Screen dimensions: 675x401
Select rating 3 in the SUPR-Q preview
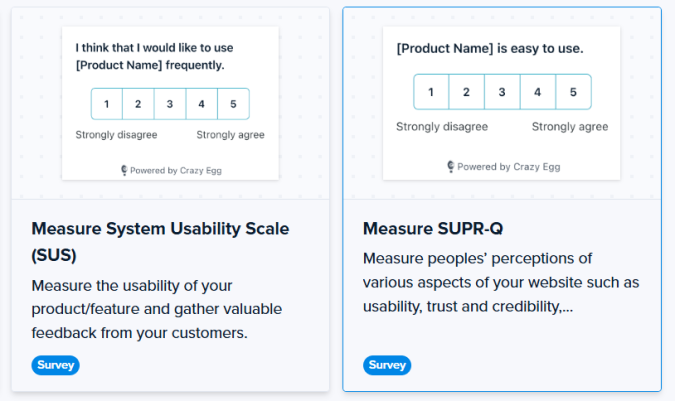[x=502, y=92]
